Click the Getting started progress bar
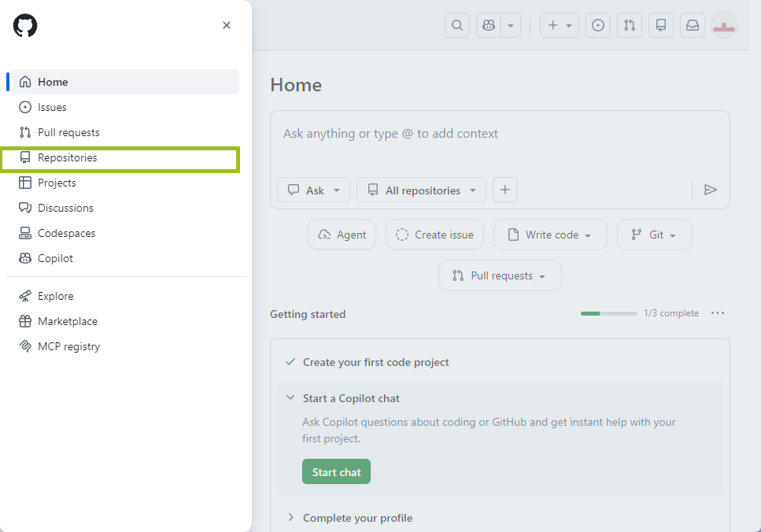 click(x=608, y=313)
